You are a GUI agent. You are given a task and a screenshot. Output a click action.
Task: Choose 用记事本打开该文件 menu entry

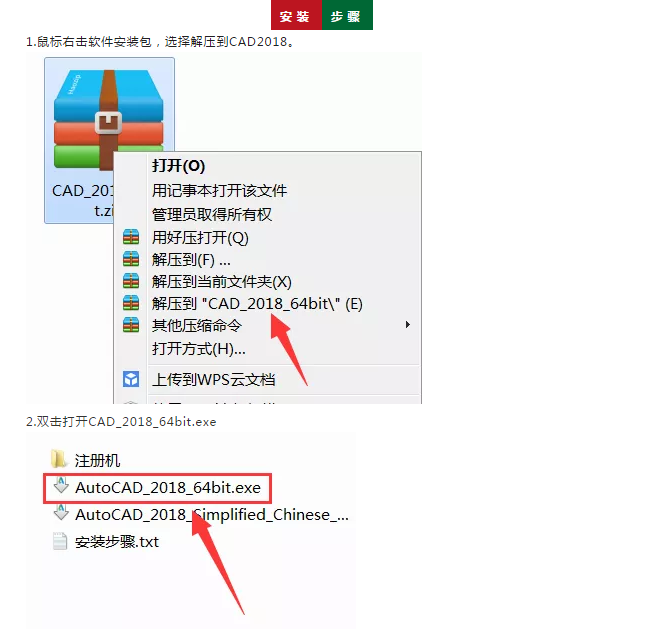click(219, 191)
